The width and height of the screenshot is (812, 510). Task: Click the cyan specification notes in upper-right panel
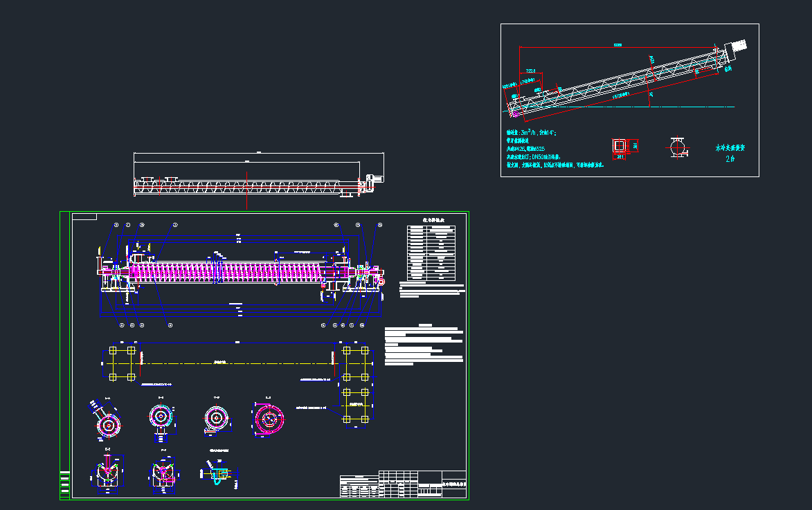pos(554,148)
